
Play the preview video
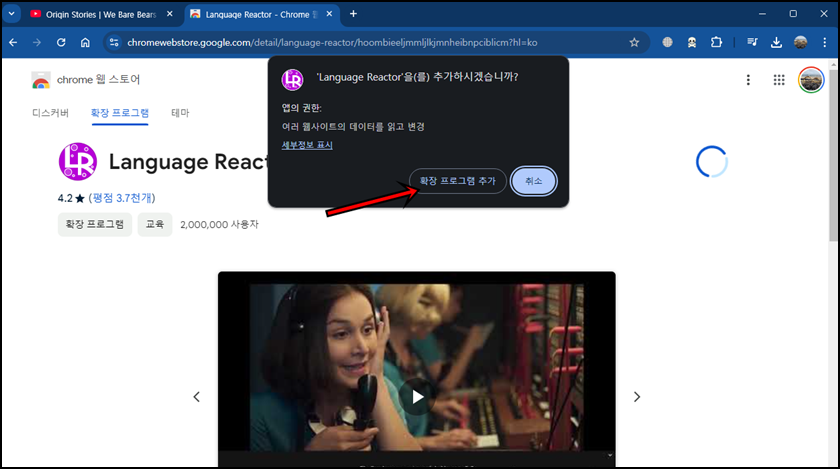[417, 397]
